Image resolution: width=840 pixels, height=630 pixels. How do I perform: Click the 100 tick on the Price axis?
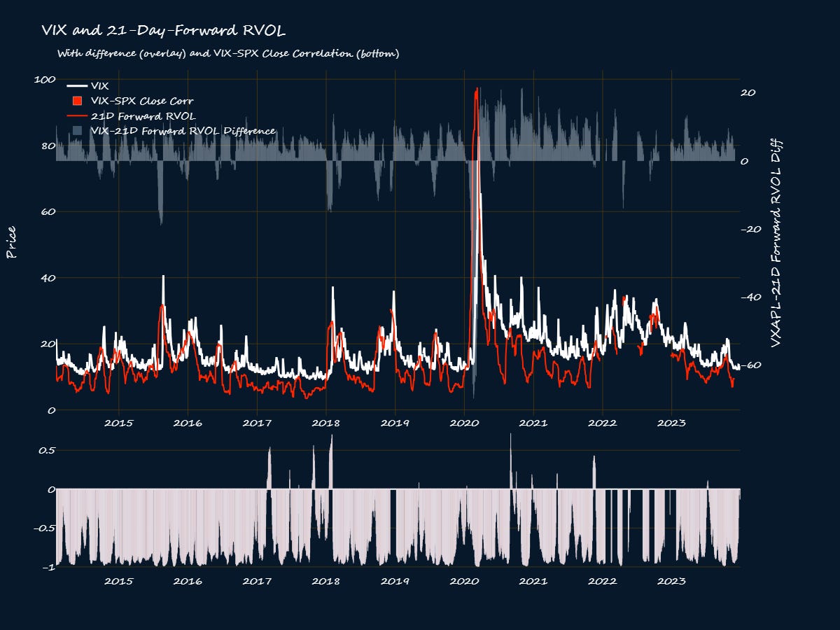click(x=43, y=80)
